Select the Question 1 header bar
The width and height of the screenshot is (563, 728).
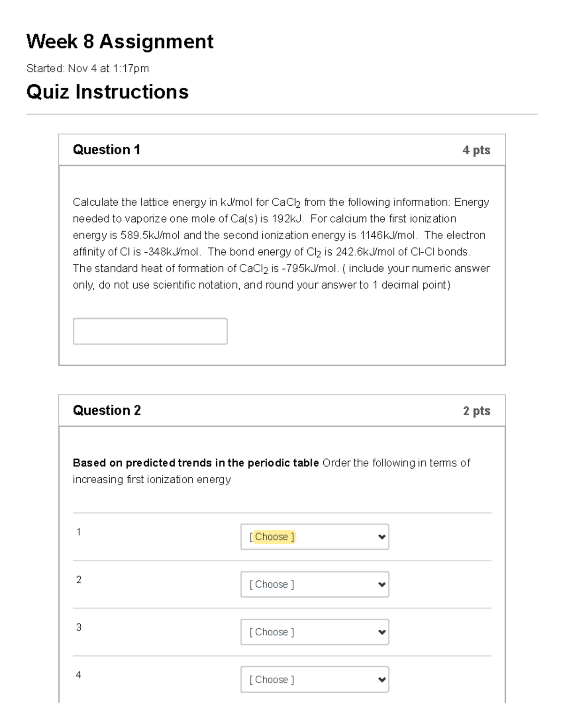coord(281,149)
